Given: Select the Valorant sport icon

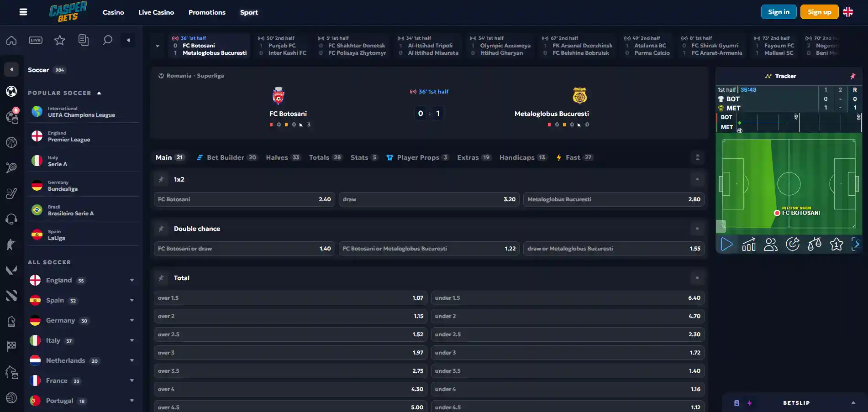Looking at the screenshot, I should [x=11, y=270].
